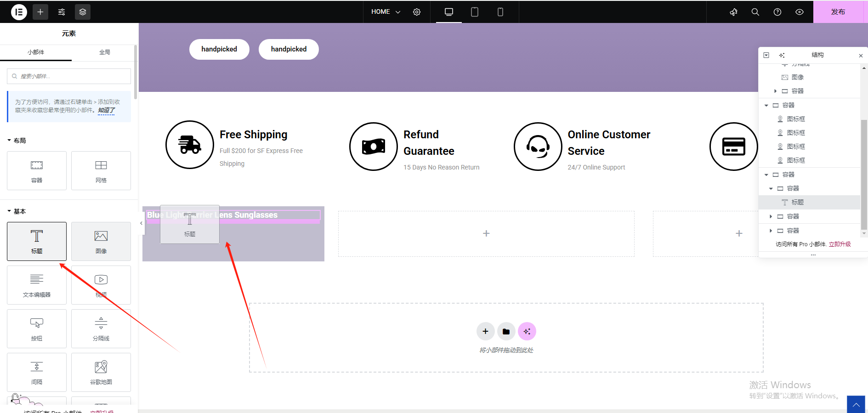Switch to desktop preview mode
The width and height of the screenshot is (868, 413).
tap(449, 12)
